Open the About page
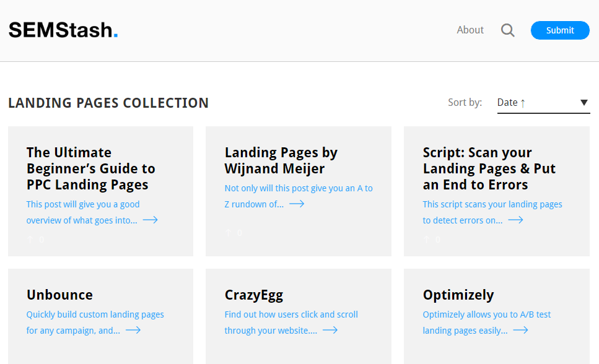The width and height of the screenshot is (599, 364). tap(470, 30)
